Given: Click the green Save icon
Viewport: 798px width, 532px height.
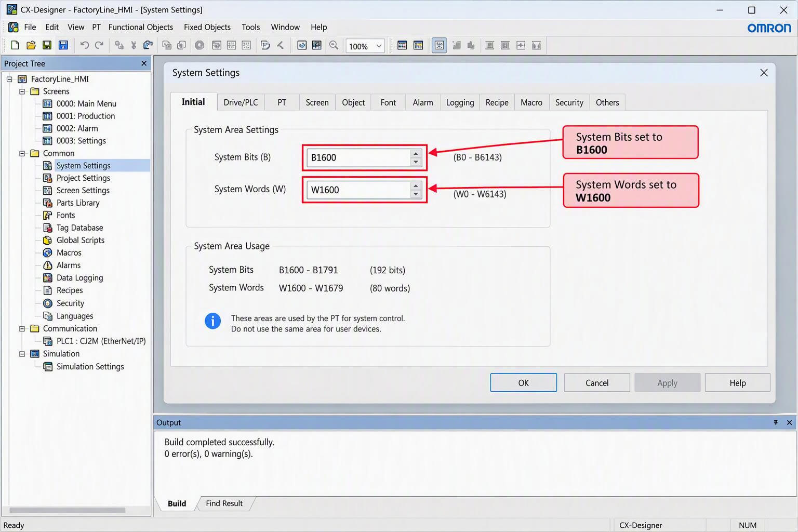Looking at the screenshot, I should (47, 46).
